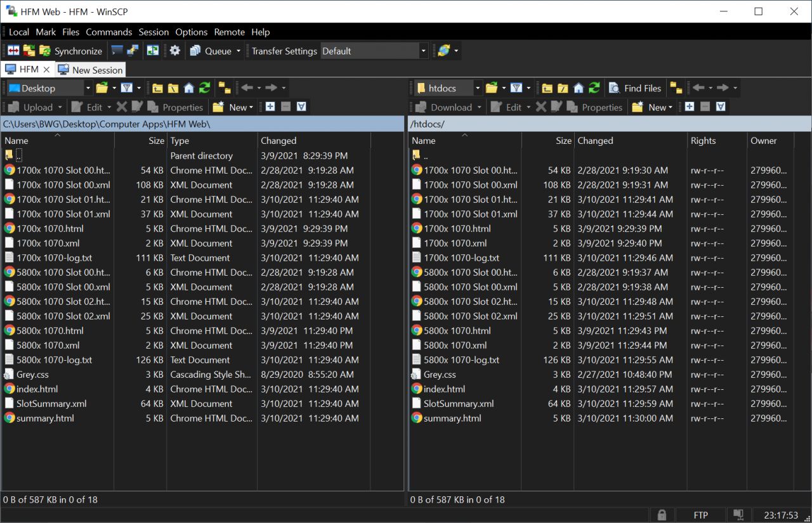Toggle the Queue view button
Image resolution: width=812 pixels, height=523 pixels.
211,51
